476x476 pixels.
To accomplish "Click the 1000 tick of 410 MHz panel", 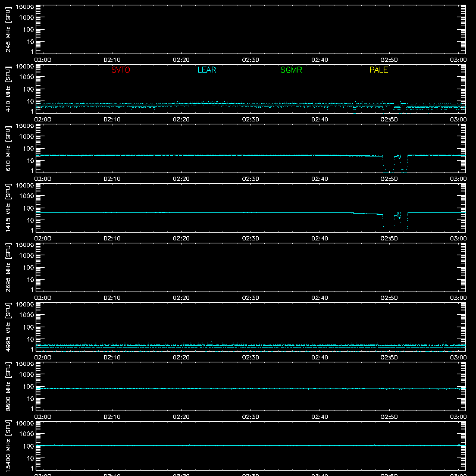I will [27, 77].
